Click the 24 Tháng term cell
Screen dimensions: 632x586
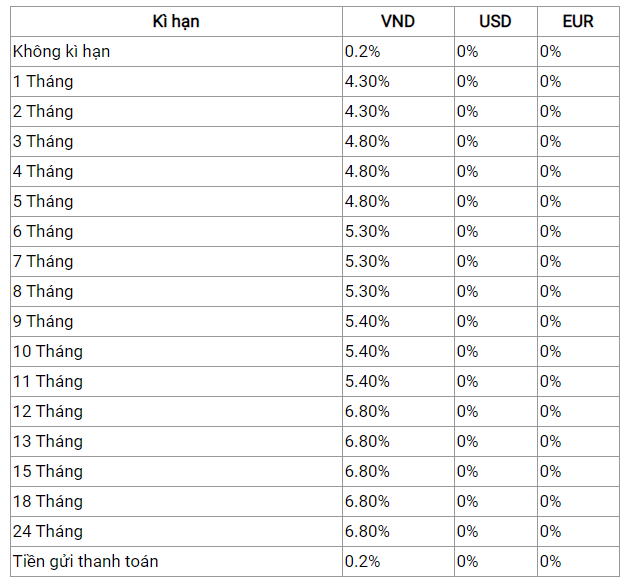[x=176, y=531]
